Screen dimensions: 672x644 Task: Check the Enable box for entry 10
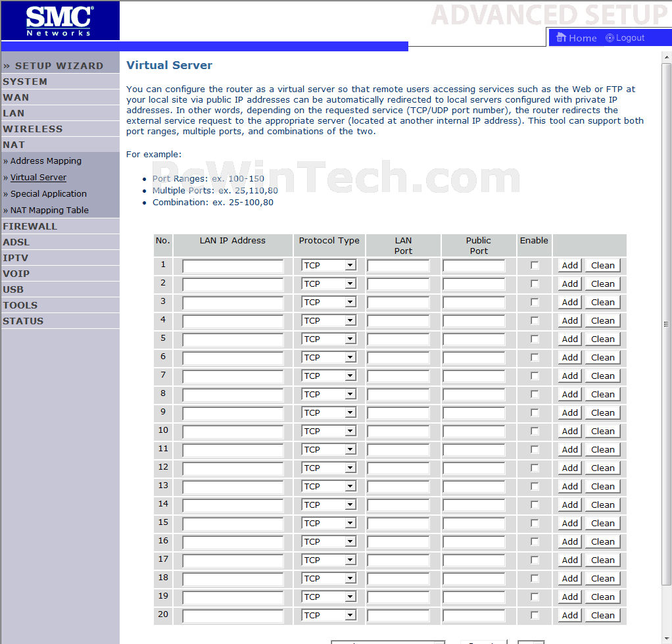535,431
